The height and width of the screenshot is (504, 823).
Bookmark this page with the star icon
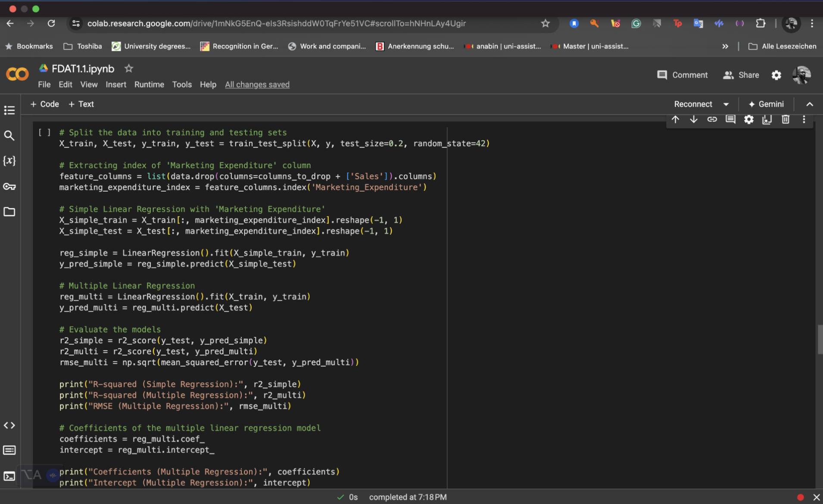click(x=545, y=24)
